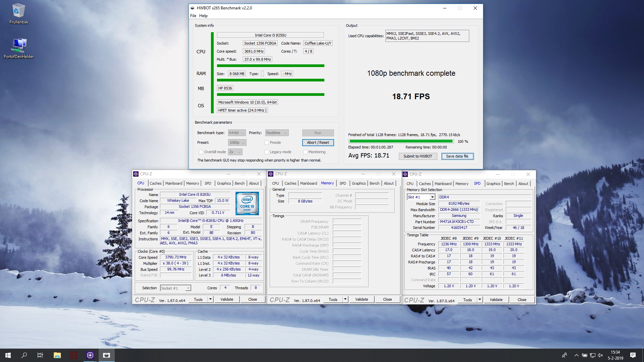
Task: Open the taskbar clock and date
Action: [615, 355]
